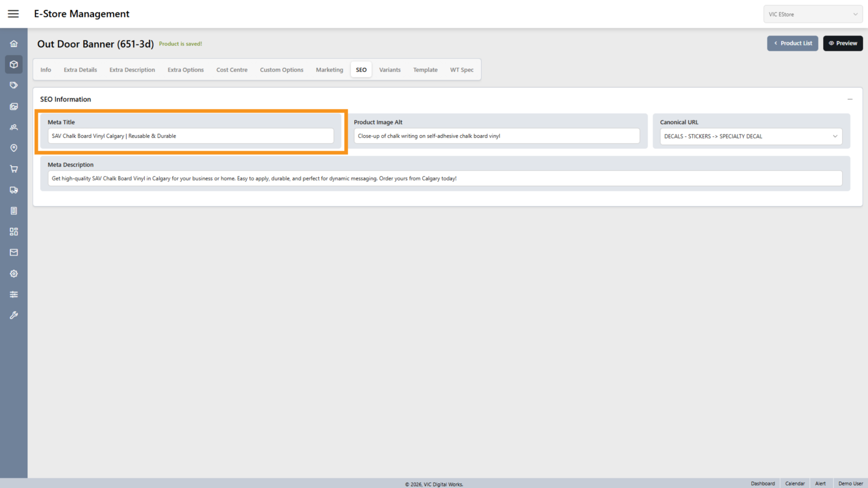The height and width of the screenshot is (488, 868).
Task: Go to home via sidebar house icon
Action: pos(14,44)
